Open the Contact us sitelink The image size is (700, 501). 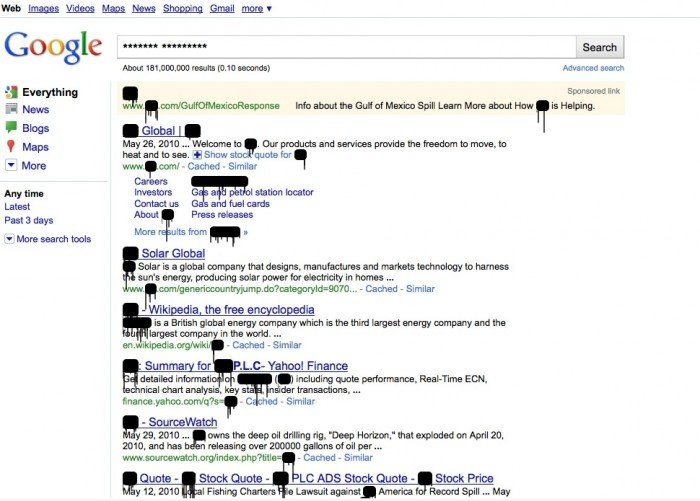coord(156,204)
